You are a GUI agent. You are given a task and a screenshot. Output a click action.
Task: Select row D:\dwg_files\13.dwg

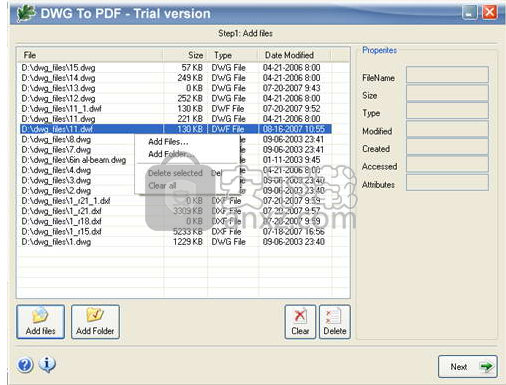coord(176,88)
